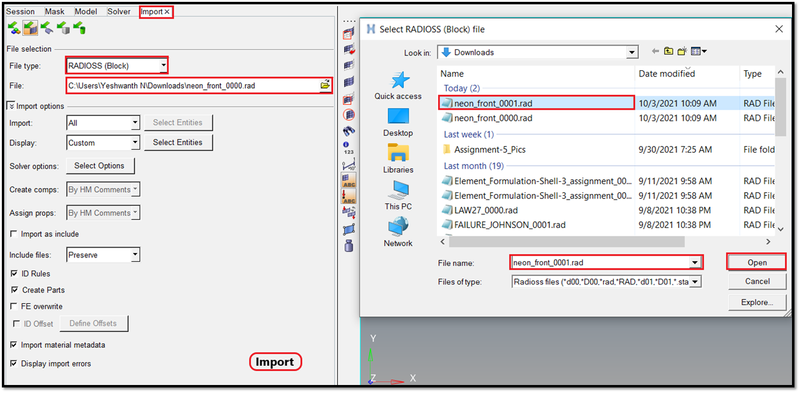Click the first display toolbar icon under the dots
The height and width of the screenshot is (393, 800).
[x=349, y=35]
